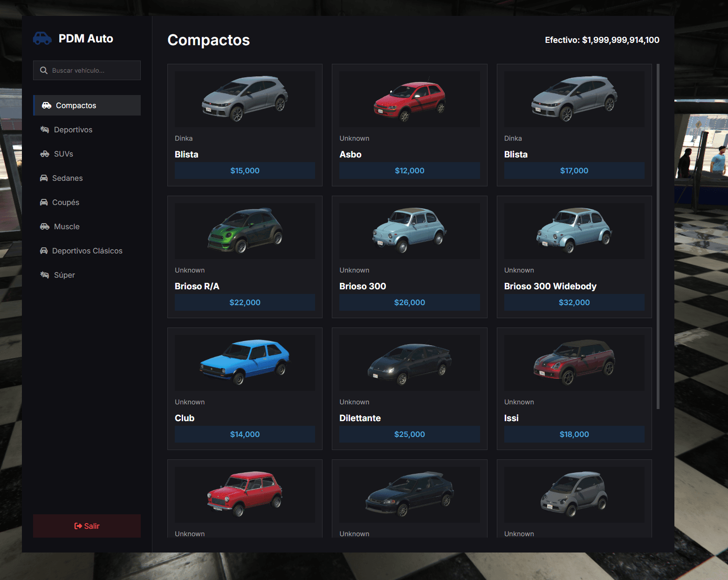The width and height of the screenshot is (728, 580).
Task: Purchase the Asbo for $12,000
Action: point(410,171)
